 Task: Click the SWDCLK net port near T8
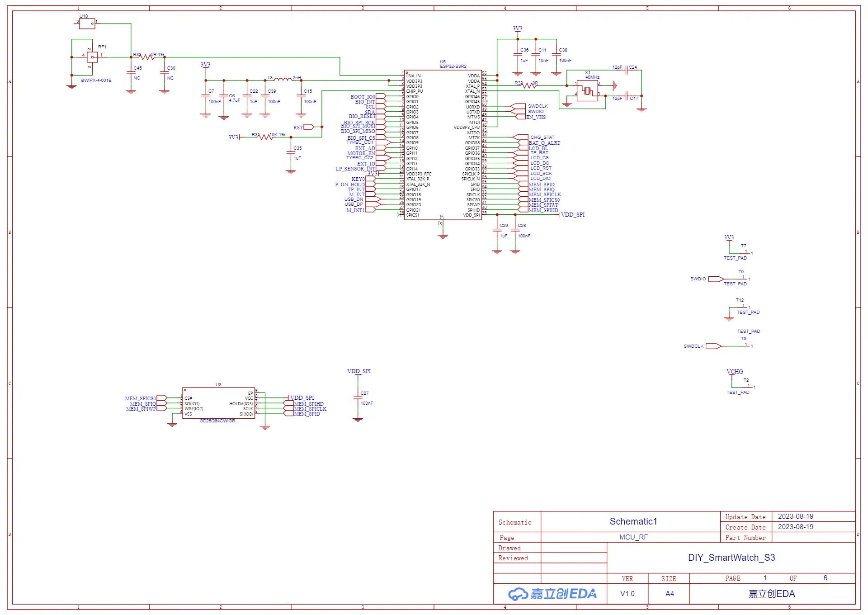(x=713, y=346)
